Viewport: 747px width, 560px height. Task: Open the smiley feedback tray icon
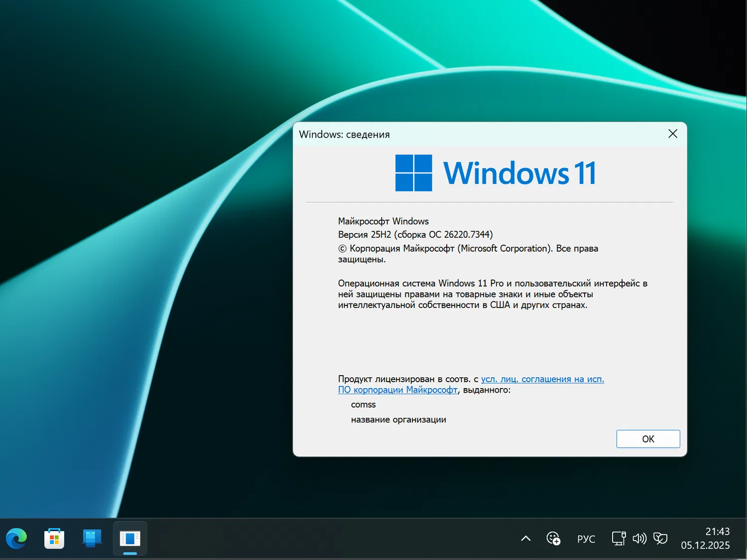[554, 539]
